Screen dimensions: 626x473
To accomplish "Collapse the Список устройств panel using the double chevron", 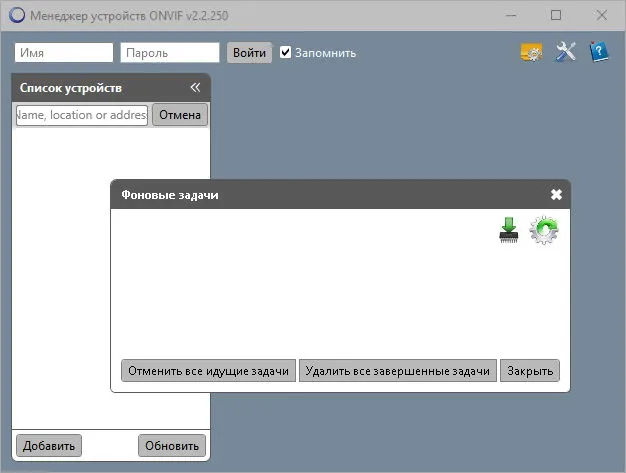I will point(195,87).
